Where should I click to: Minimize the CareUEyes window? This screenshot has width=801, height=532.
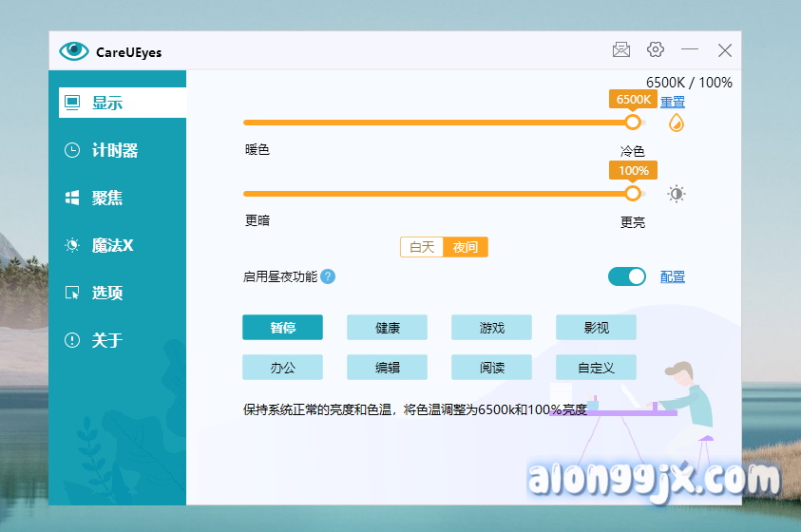[690, 50]
